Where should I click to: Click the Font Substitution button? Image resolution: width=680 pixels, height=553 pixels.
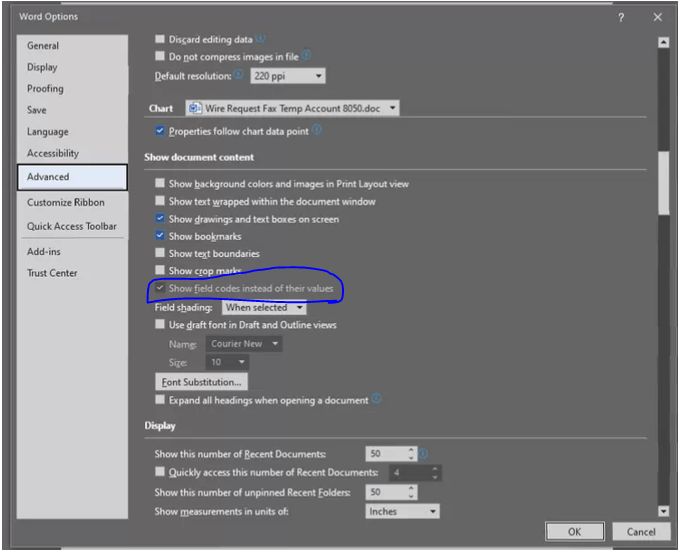tap(201, 382)
